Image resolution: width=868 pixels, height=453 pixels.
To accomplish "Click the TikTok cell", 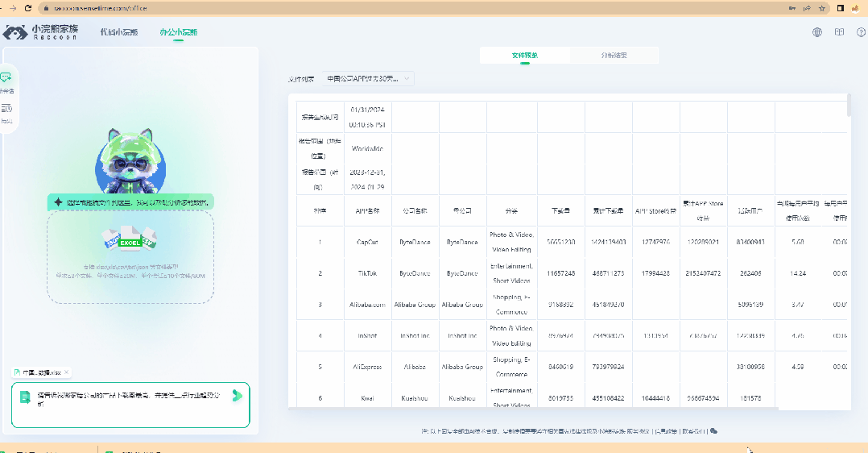I will tap(367, 273).
